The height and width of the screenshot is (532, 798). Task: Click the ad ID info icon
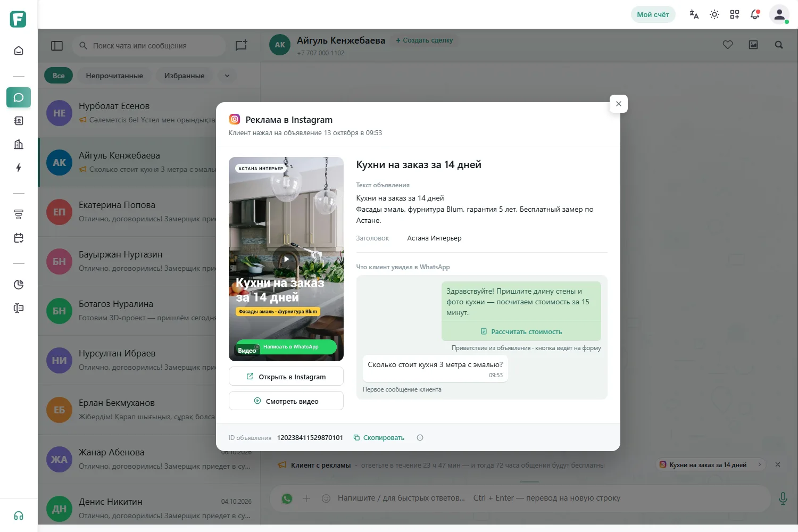click(420, 438)
